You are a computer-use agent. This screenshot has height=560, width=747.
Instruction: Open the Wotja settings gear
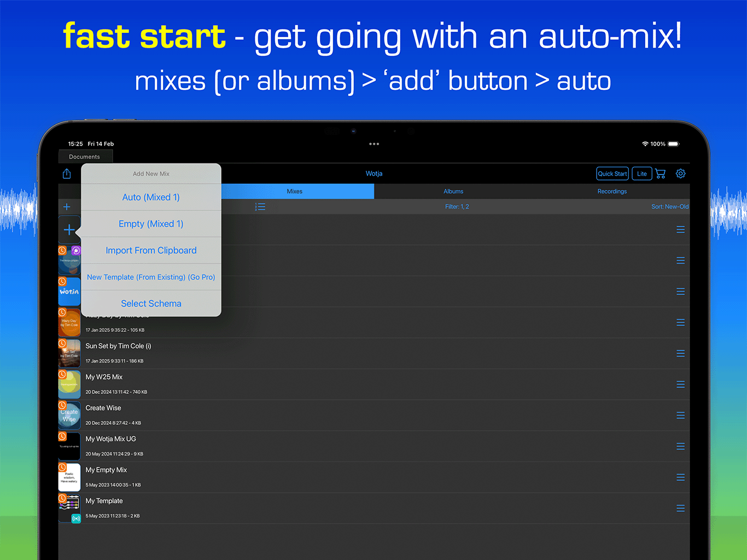(x=680, y=173)
